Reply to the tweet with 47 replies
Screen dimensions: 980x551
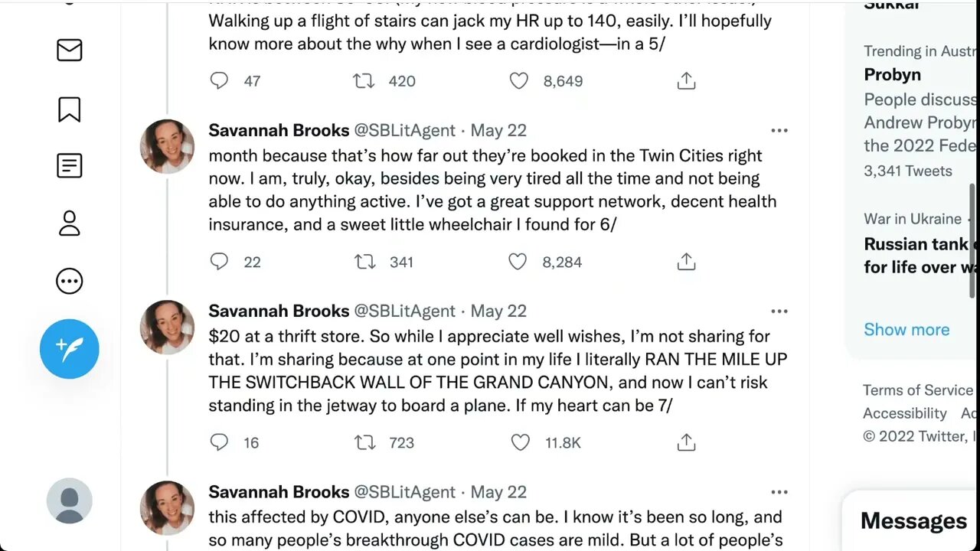point(220,81)
